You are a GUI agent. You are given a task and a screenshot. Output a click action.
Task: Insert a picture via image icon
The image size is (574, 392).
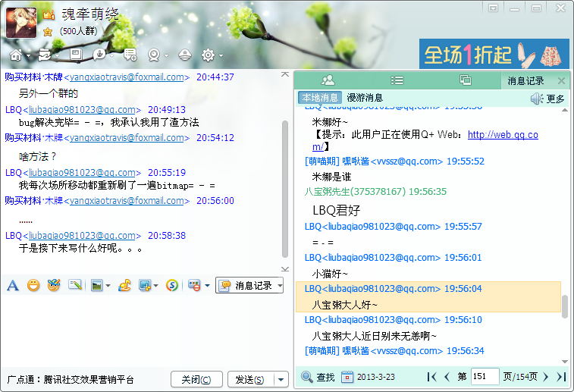pyautogui.click(x=96, y=285)
